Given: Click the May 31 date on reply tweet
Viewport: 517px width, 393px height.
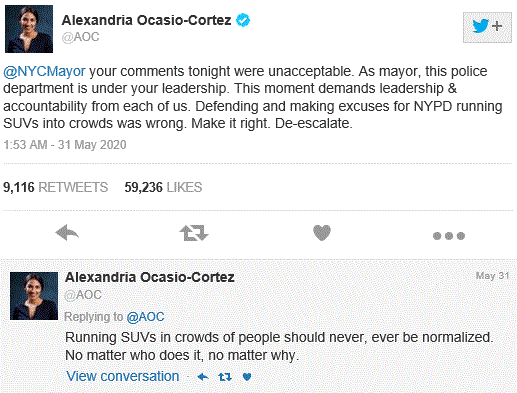Looking at the screenshot, I should click(x=492, y=276).
